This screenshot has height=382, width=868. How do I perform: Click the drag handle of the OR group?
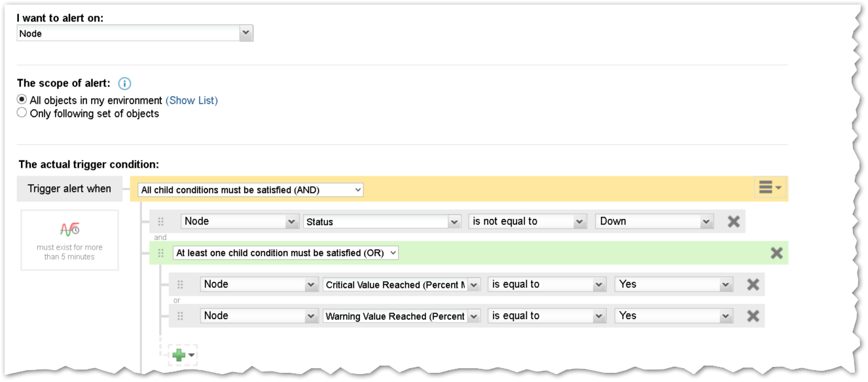(161, 253)
